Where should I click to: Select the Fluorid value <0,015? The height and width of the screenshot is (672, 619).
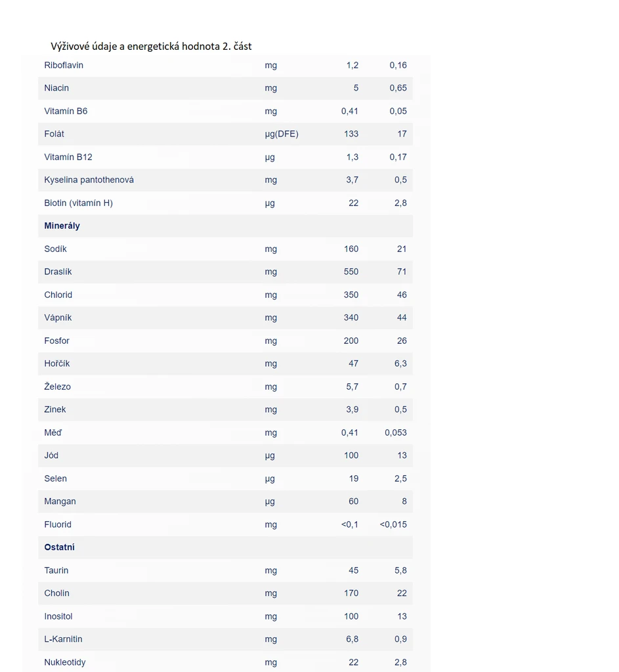393,524
